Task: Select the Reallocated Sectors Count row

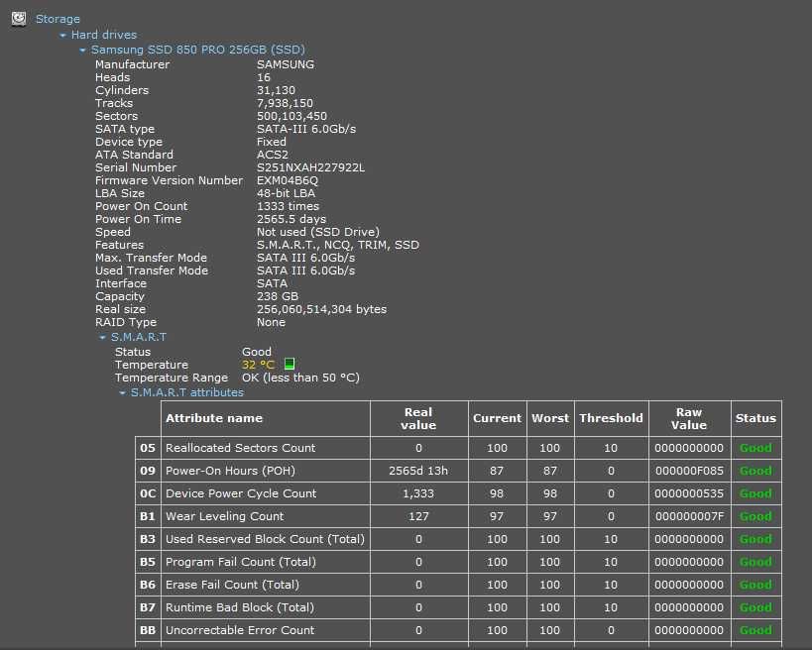Action: click(240, 448)
